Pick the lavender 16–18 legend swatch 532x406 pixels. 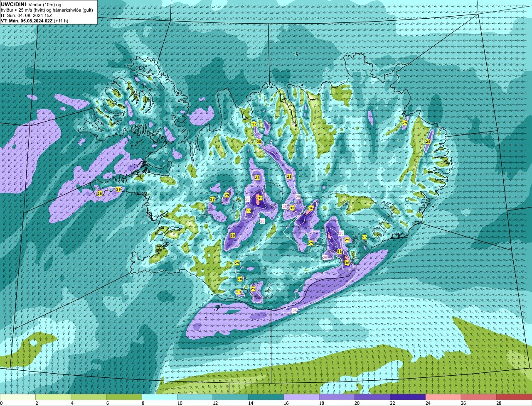(301, 397)
